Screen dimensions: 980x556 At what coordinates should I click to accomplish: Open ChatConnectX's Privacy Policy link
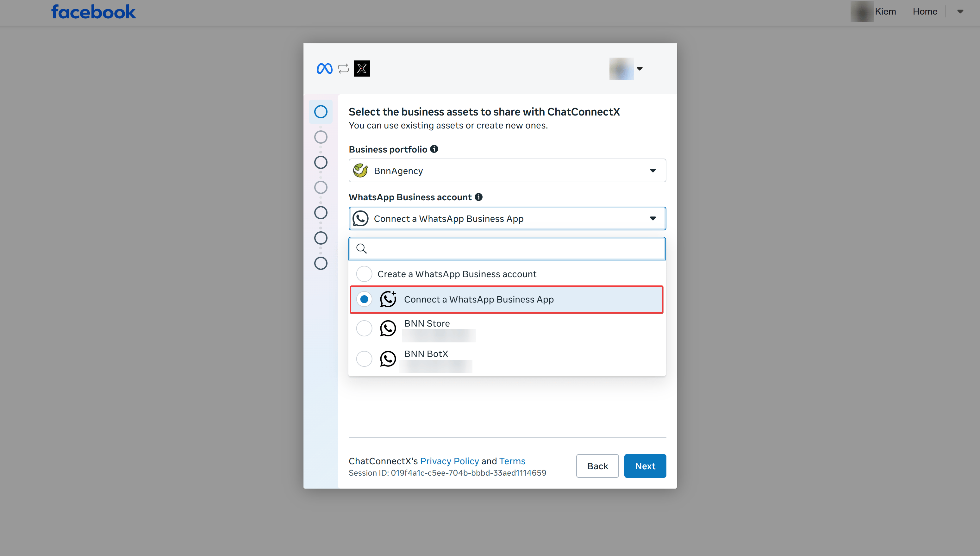click(449, 461)
